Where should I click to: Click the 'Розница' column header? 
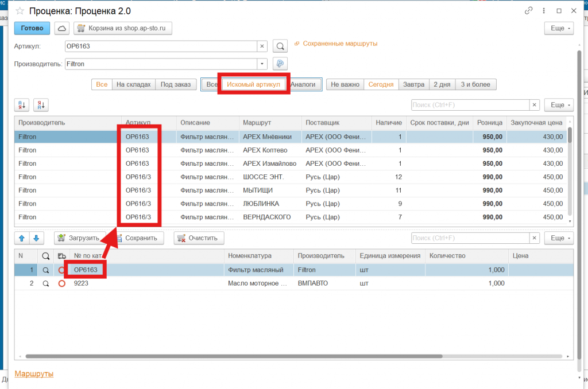(x=489, y=123)
